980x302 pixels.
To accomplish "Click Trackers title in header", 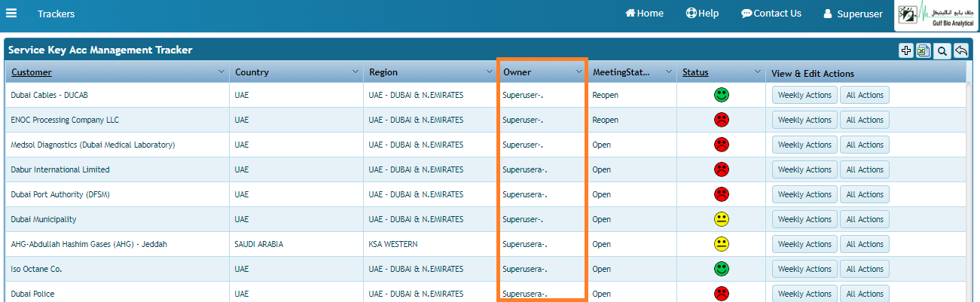I will [56, 14].
